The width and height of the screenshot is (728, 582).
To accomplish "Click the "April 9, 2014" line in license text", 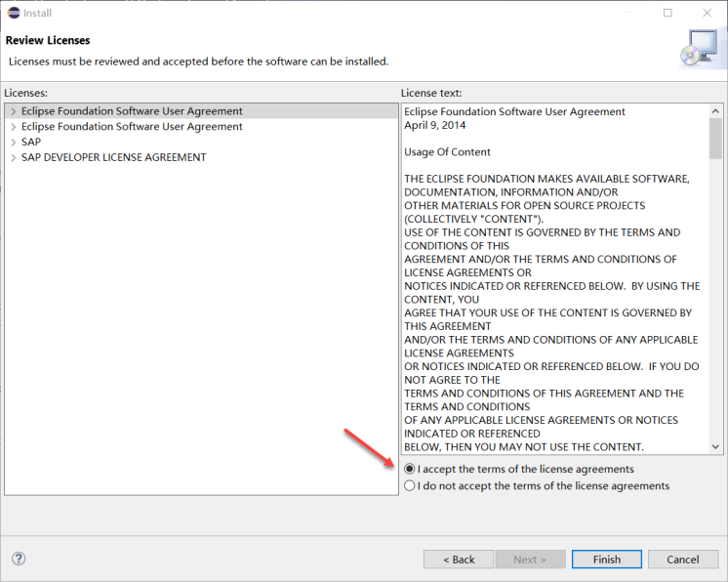I will [434, 125].
